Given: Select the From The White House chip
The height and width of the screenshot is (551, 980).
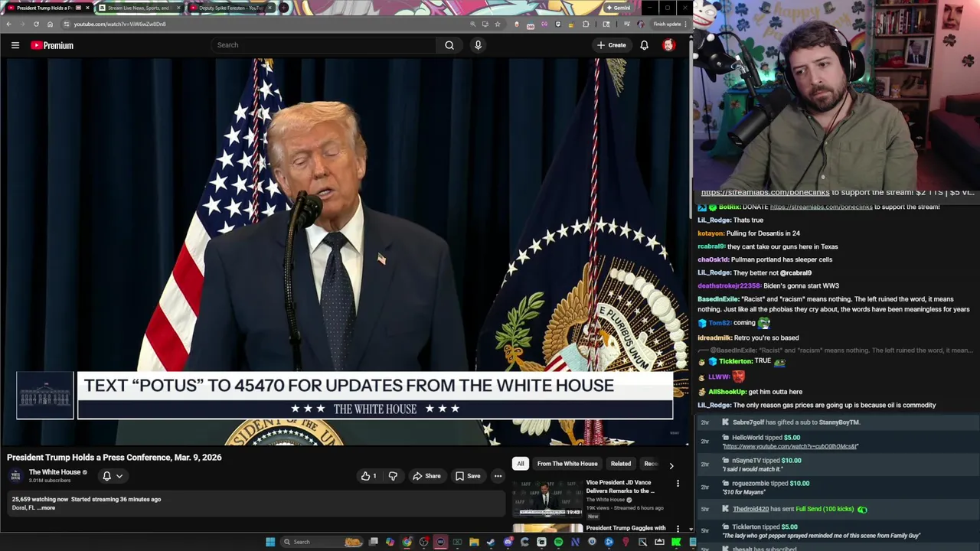Looking at the screenshot, I should (567, 464).
